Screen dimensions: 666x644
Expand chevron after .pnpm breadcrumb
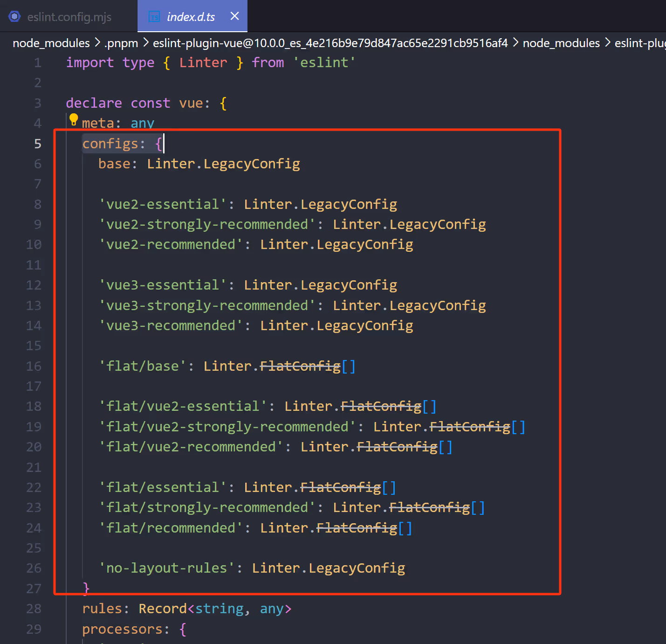point(145,43)
